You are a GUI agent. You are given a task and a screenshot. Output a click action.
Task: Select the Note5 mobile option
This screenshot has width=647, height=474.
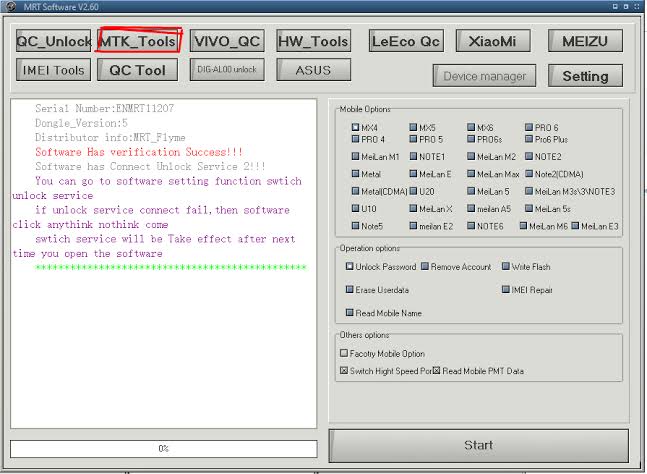(x=355, y=226)
